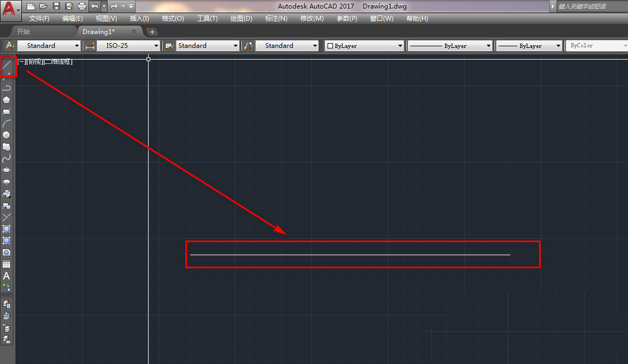628x364 pixels.
Task: Open the 修改(M) menu
Action: coord(312,19)
